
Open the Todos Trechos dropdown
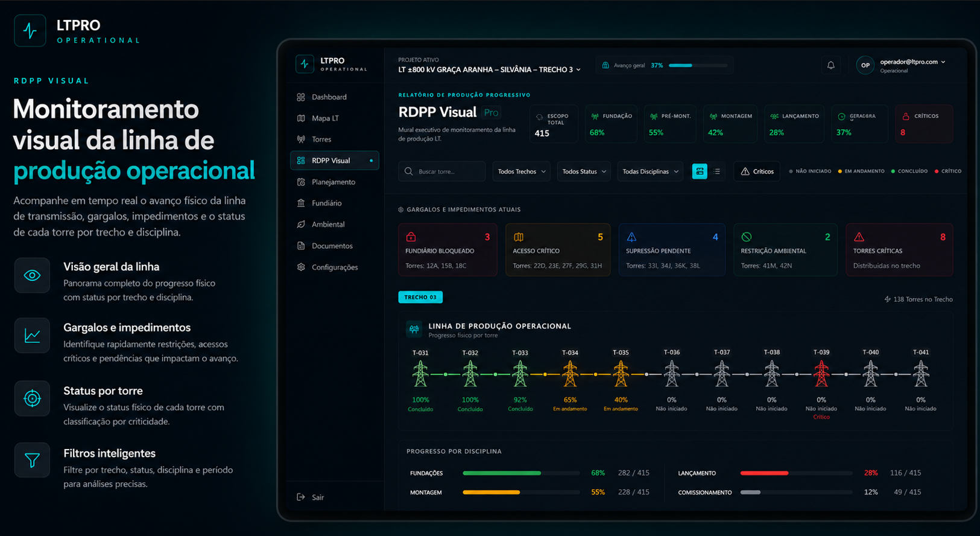(522, 171)
